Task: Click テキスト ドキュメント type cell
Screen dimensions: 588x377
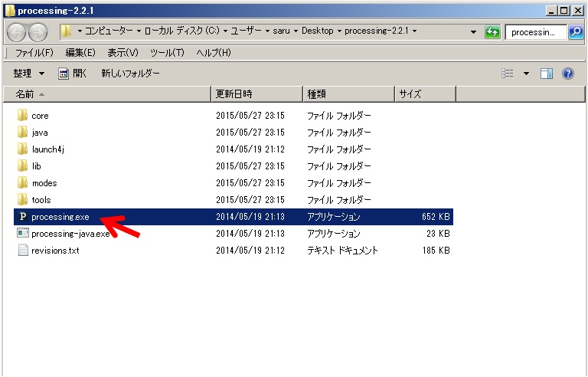Action: 342,251
